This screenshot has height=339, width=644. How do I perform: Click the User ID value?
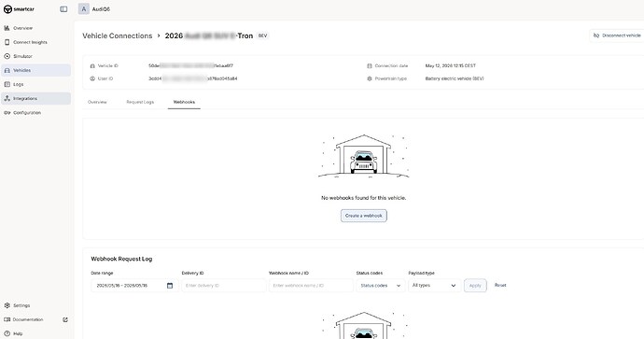click(x=192, y=78)
